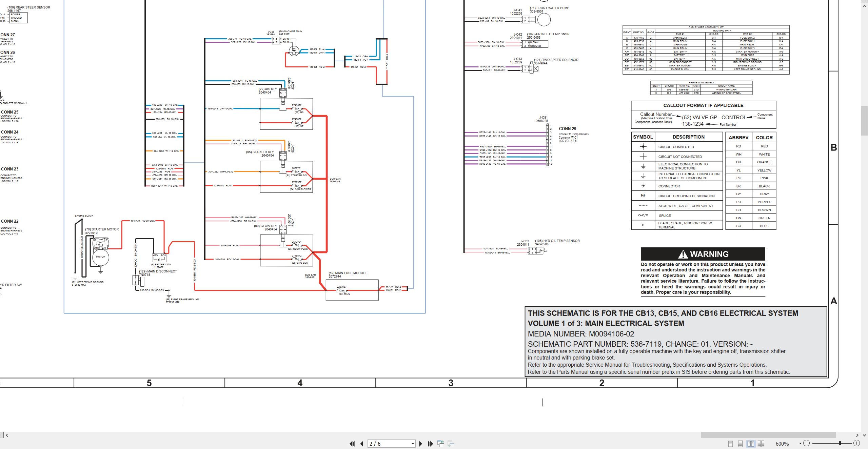Switch to single page view

click(730, 444)
